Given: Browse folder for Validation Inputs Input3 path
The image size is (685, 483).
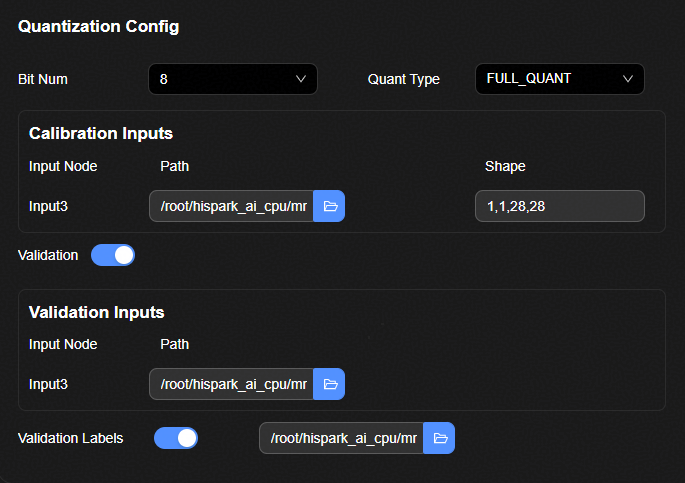Looking at the screenshot, I should 329,384.
